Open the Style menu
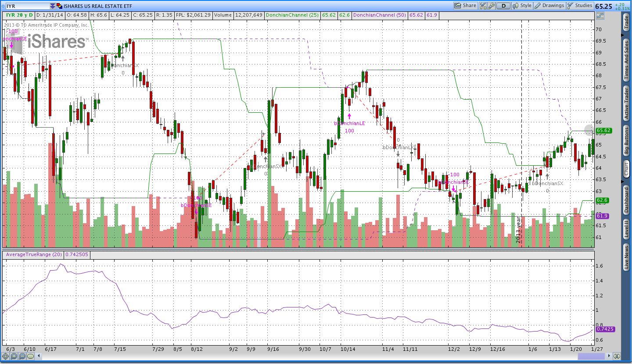This screenshot has width=632, height=364. click(x=522, y=6)
